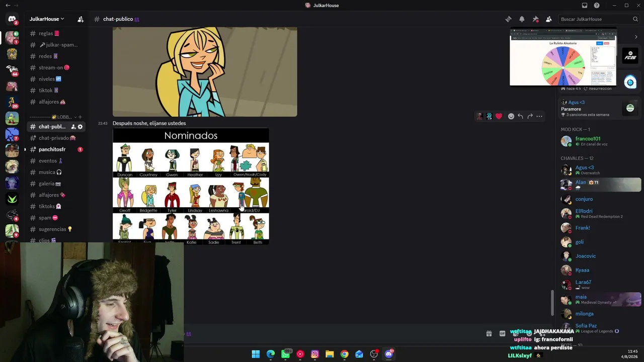Open File Explorer from the taskbar
The height and width of the screenshot is (362, 644).
pos(330,354)
